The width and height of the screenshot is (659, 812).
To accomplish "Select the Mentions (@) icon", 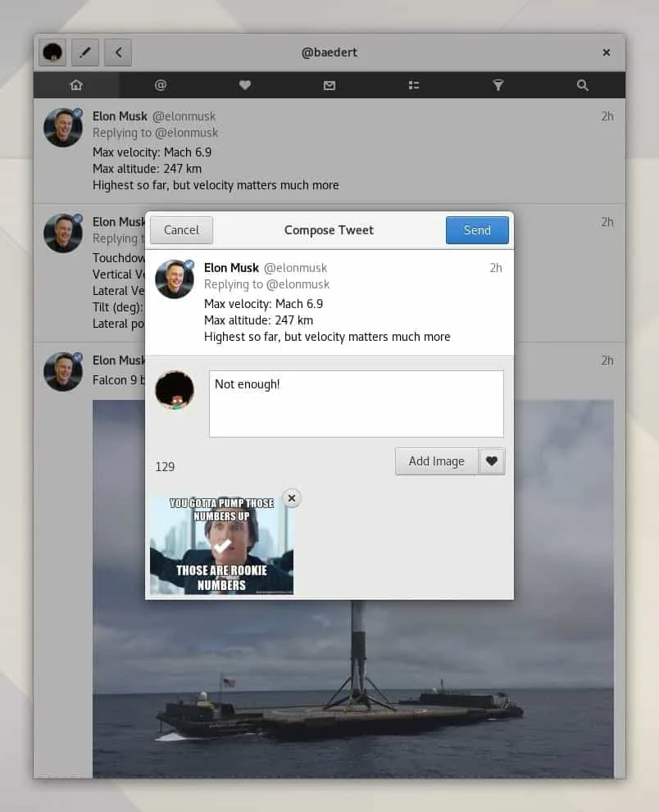I will coord(160,84).
